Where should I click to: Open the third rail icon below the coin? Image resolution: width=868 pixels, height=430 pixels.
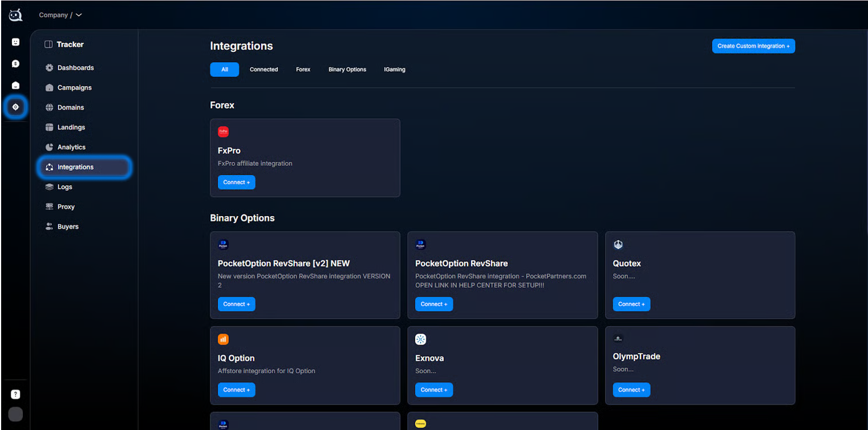pyautogui.click(x=15, y=86)
